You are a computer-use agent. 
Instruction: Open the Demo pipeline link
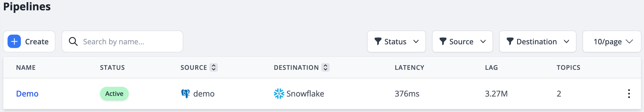pyautogui.click(x=27, y=93)
